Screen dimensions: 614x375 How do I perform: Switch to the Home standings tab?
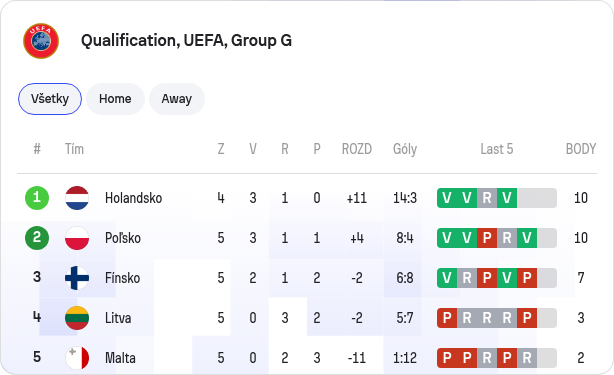click(115, 99)
